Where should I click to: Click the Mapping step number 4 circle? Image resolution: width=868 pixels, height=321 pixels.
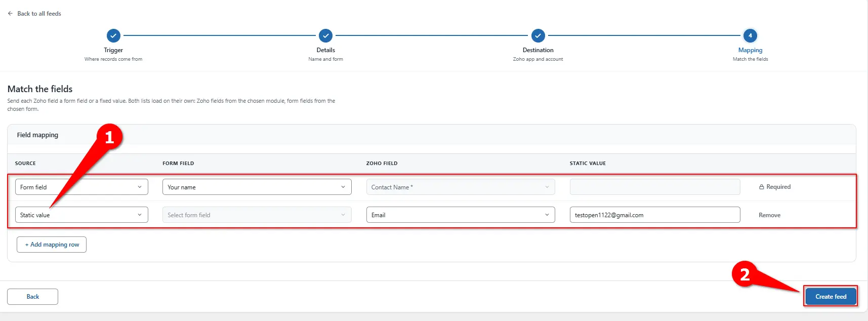pyautogui.click(x=750, y=36)
